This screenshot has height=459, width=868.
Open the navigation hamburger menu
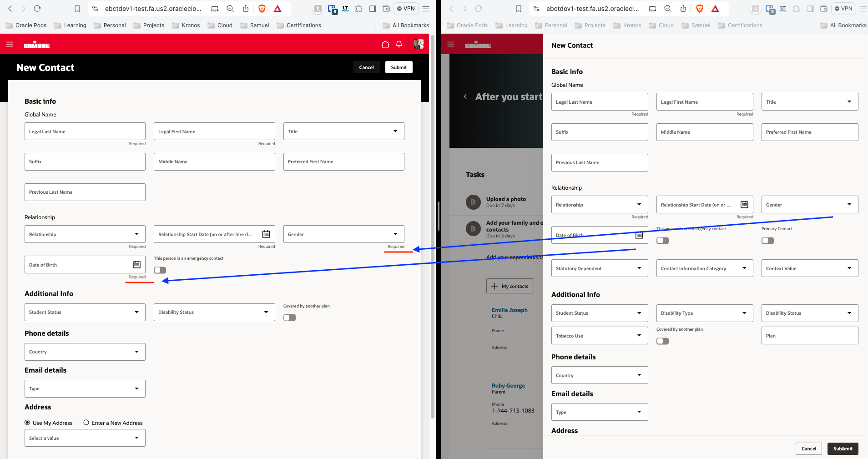[x=9, y=44]
